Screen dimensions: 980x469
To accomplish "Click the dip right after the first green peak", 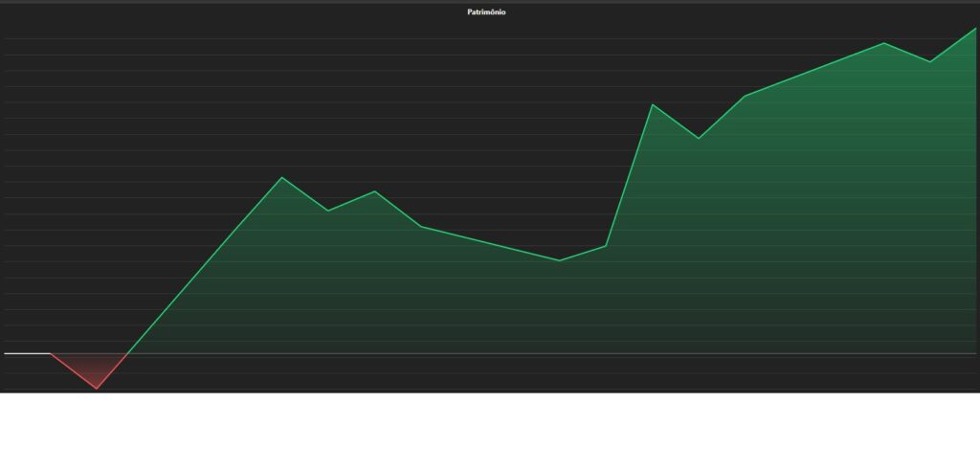I will [x=328, y=211].
